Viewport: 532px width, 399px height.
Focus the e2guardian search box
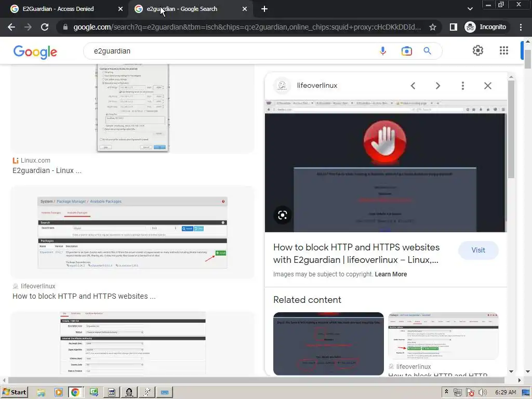click(231, 51)
